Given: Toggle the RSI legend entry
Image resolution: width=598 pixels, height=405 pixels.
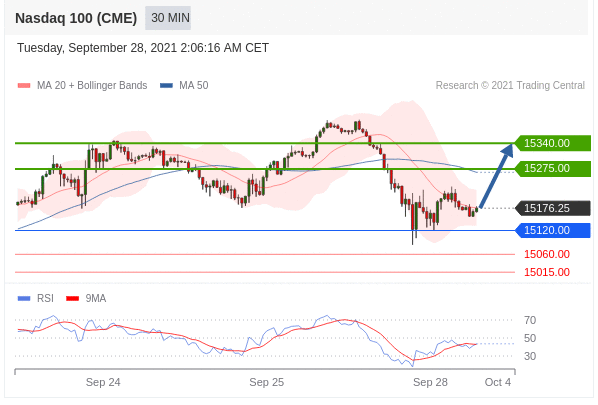Looking at the screenshot, I should point(35,298).
